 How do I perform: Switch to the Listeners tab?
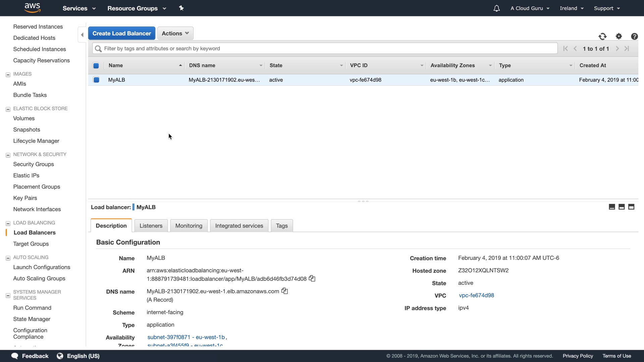click(x=151, y=226)
